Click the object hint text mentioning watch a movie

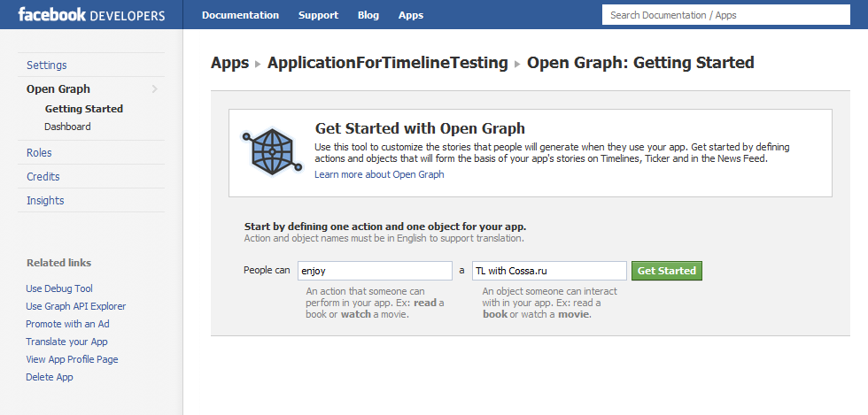click(x=550, y=303)
